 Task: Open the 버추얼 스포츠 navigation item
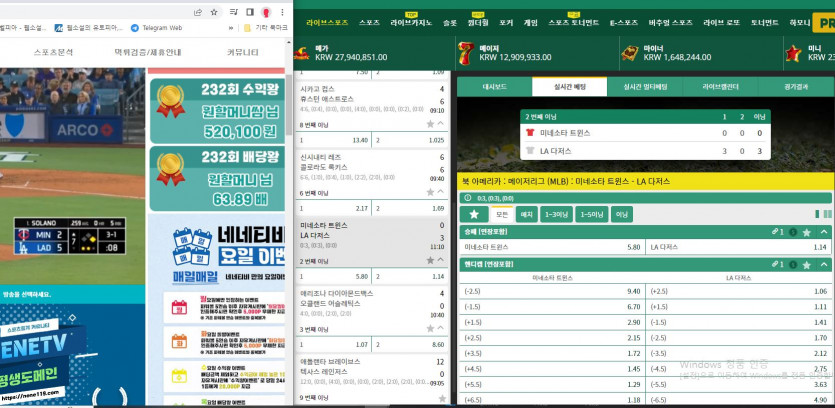670,23
